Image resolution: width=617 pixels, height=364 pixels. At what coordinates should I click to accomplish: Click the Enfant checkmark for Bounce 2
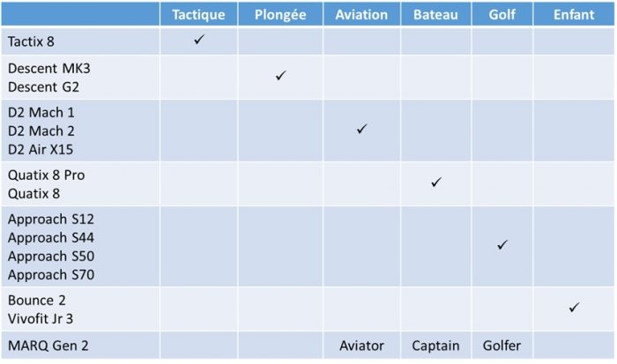pos(574,308)
